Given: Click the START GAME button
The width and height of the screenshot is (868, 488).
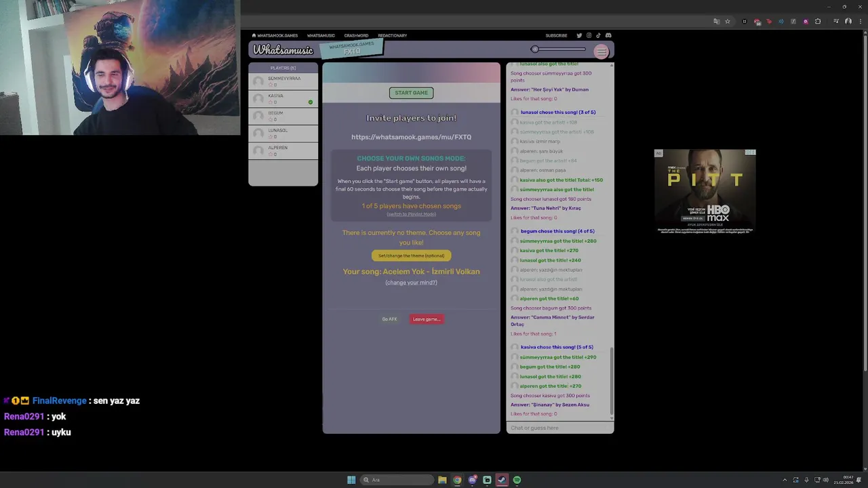Looking at the screenshot, I should pos(411,93).
